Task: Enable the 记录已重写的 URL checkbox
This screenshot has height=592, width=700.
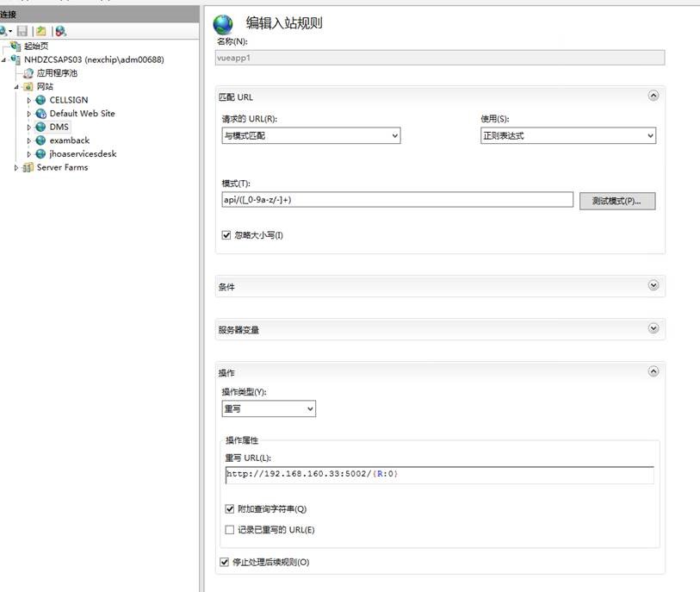Action: 230,530
